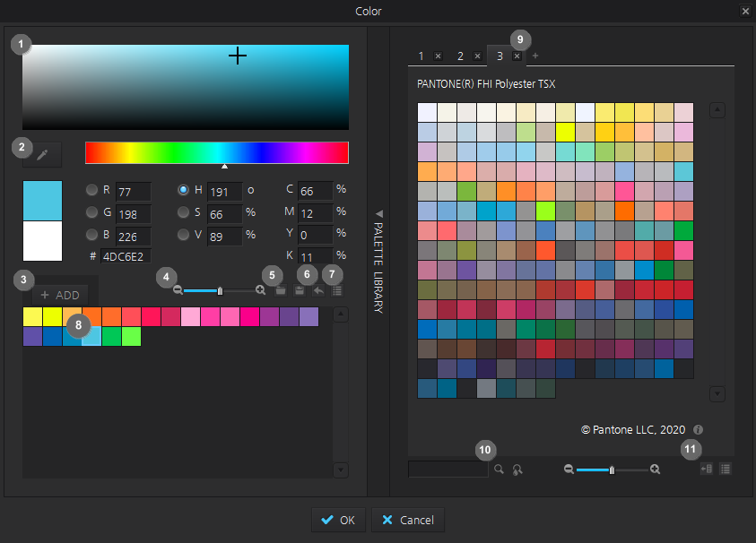Select the H hue radio button

183,190
